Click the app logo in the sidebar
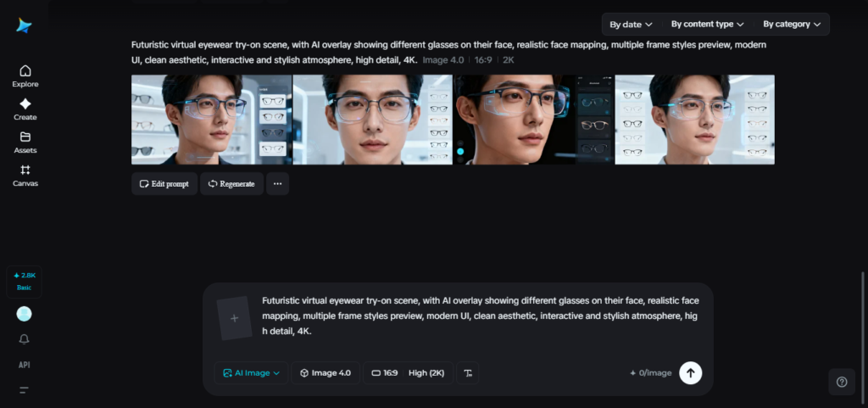This screenshot has width=868, height=408. point(24,26)
